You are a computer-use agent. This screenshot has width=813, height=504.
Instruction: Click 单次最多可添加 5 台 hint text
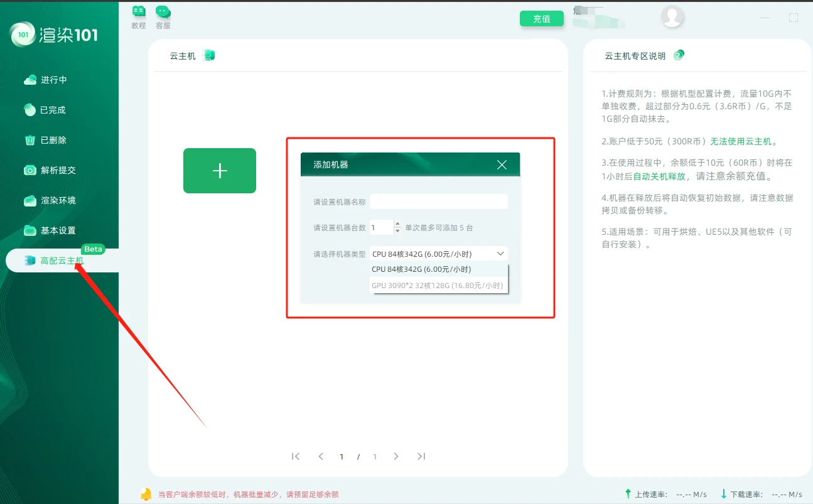[439, 228]
